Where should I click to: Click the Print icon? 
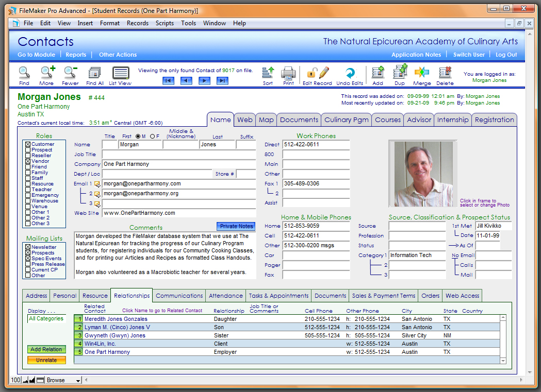(x=288, y=73)
